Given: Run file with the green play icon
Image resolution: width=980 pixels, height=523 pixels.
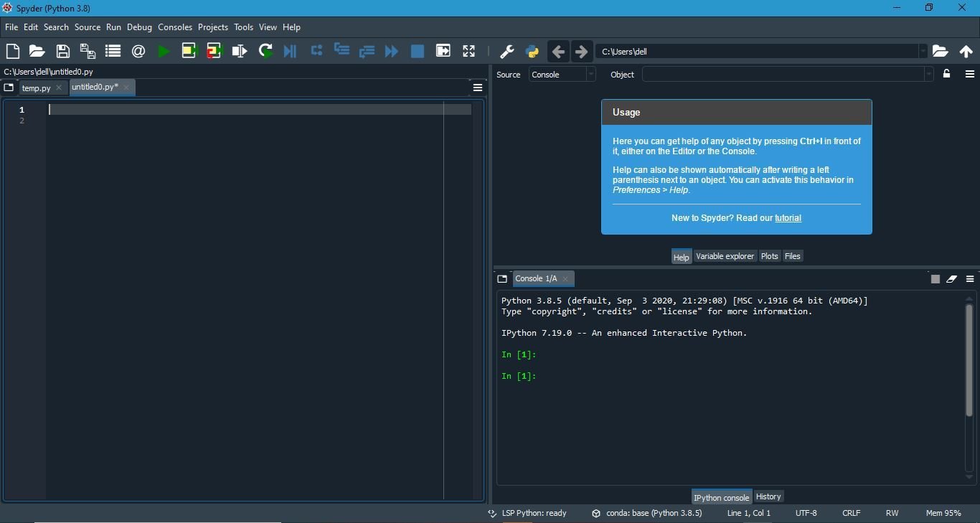Looking at the screenshot, I should [164, 51].
